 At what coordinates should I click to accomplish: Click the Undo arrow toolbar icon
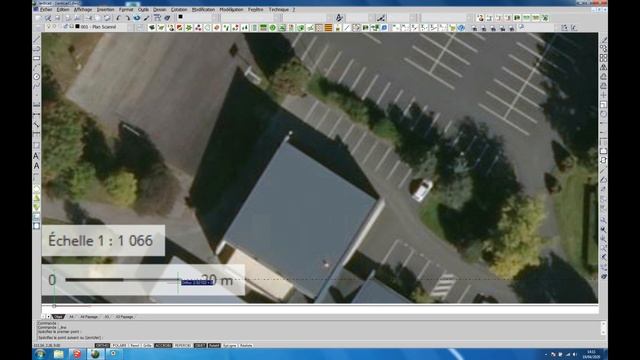click(x=118, y=18)
